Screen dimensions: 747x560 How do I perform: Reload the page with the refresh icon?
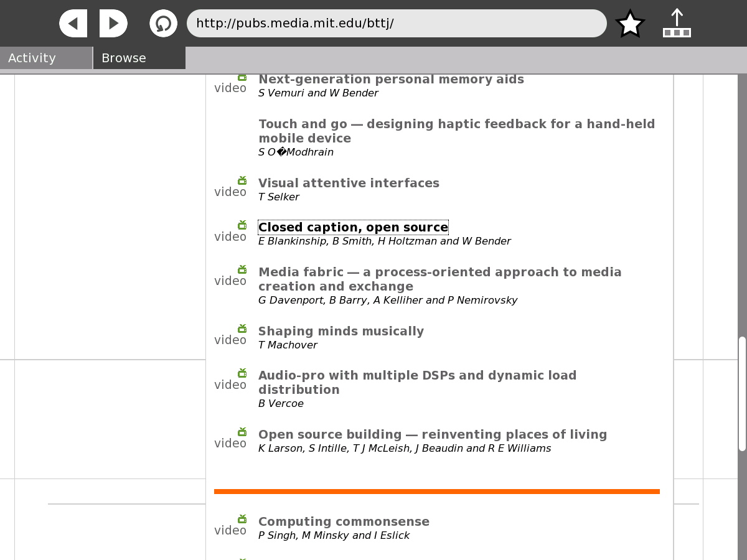pos(163,24)
